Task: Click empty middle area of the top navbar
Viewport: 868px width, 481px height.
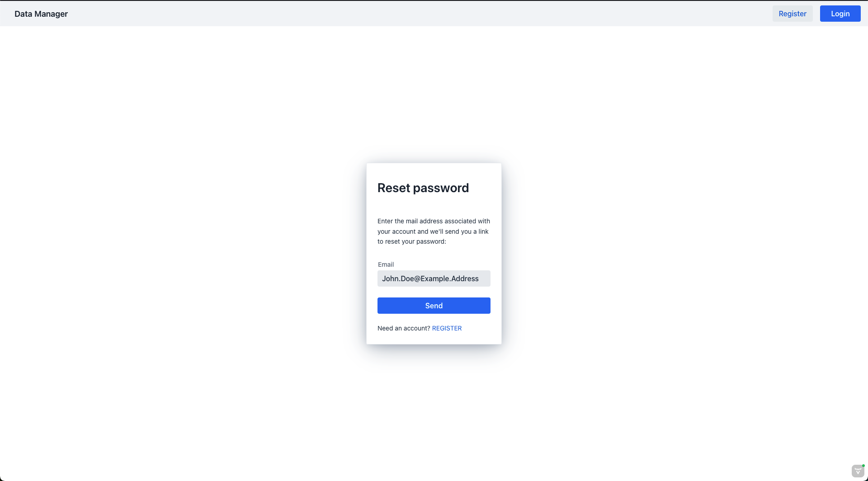Action: [x=407, y=14]
